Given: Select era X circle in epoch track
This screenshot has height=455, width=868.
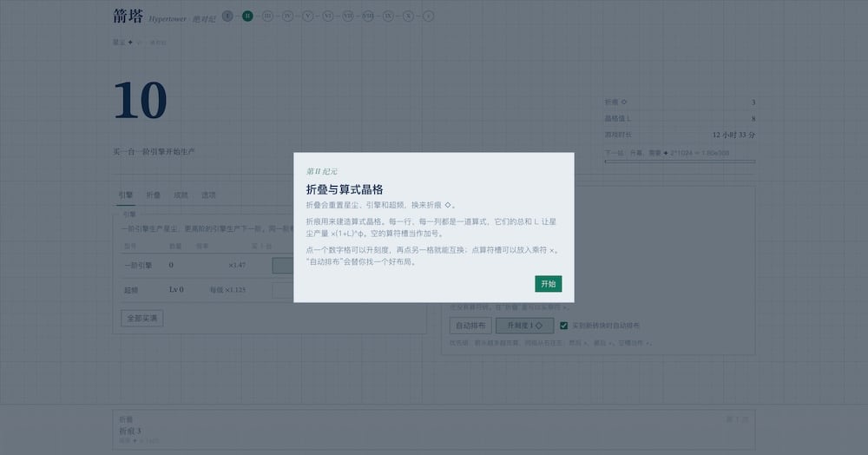Looking at the screenshot, I should (408, 16).
